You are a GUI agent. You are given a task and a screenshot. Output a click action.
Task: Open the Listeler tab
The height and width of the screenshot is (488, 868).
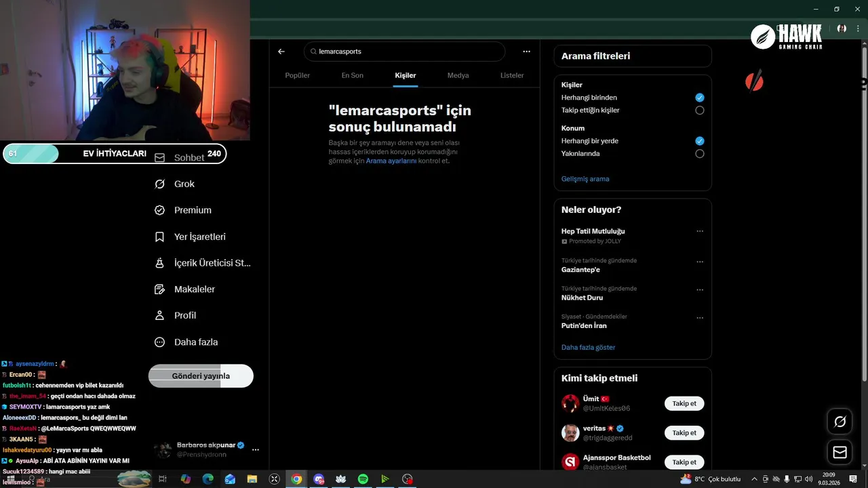point(512,75)
